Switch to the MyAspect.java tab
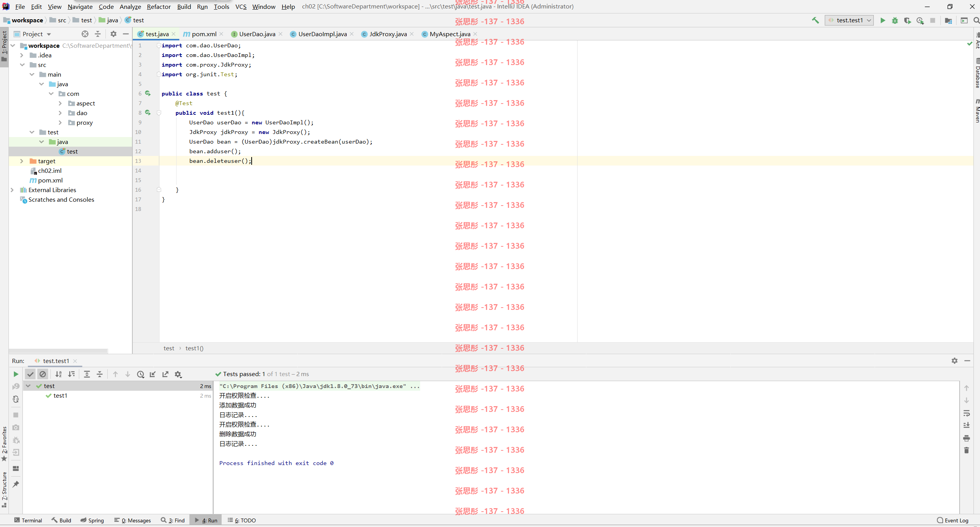980x527 pixels. tap(450, 34)
